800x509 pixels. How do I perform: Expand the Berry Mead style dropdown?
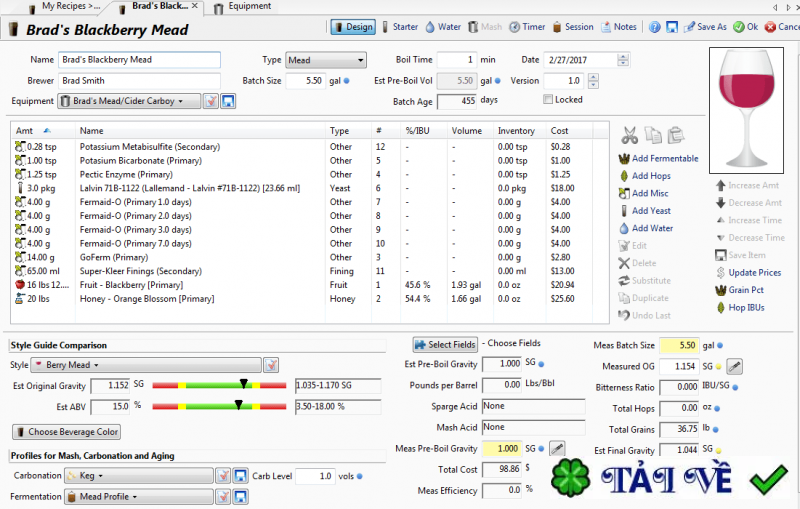(145, 365)
